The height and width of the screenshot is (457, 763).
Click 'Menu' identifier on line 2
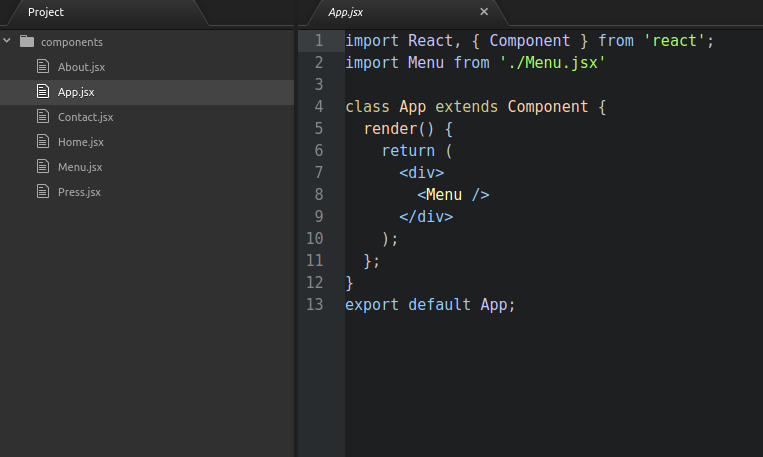(426, 63)
